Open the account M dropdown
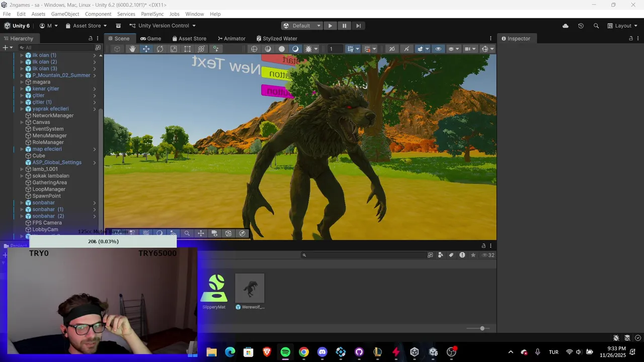This screenshot has width=644, height=362. tap(49, 26)
